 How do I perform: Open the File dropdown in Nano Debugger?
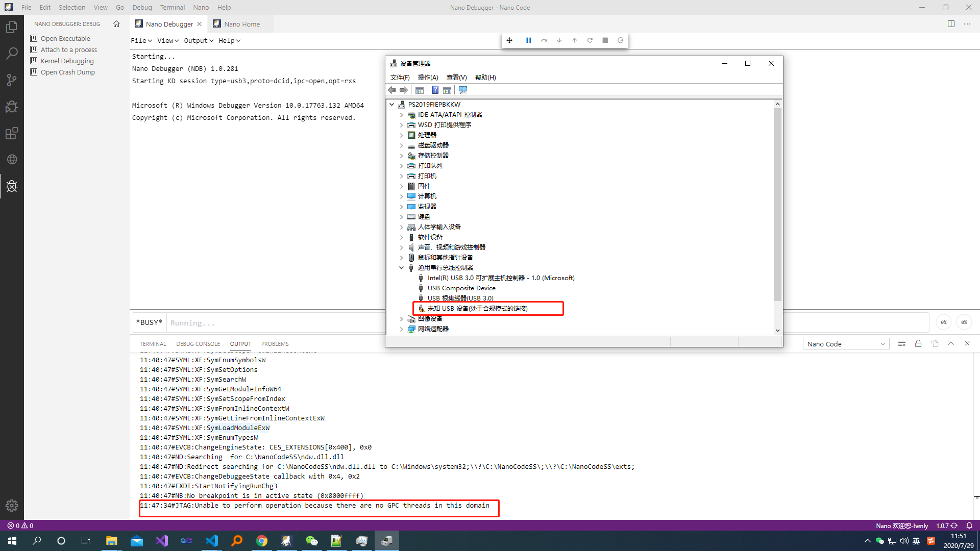pyautogui.click(x=141, y=40)
